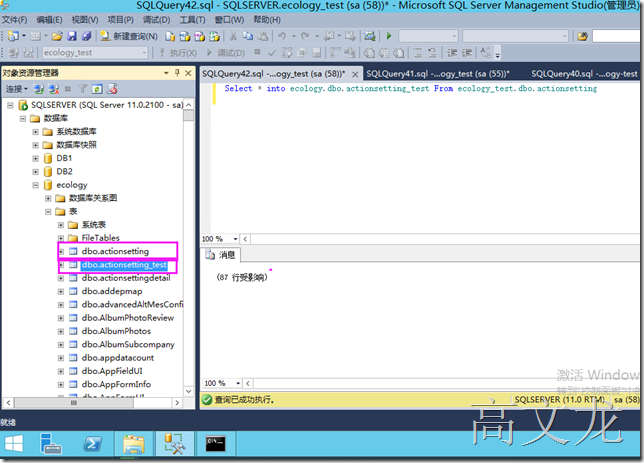Click the 执行(X) execute button
The image size is (644, 463).
click(178, 53)
